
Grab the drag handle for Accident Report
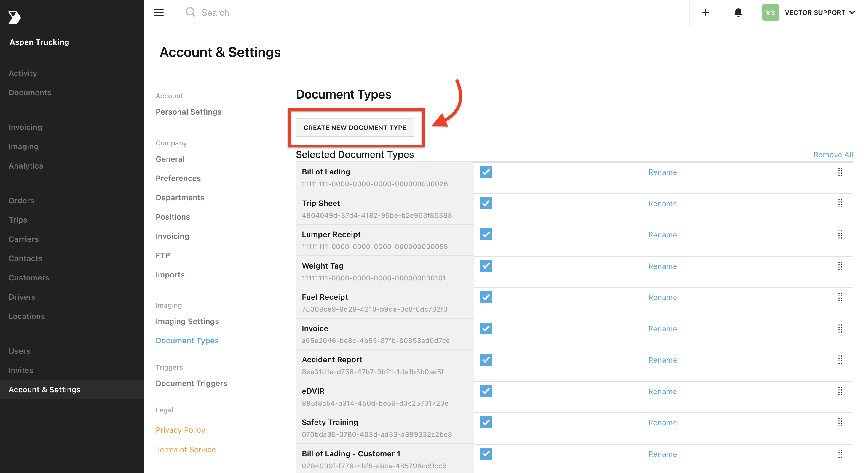[840, 360]
